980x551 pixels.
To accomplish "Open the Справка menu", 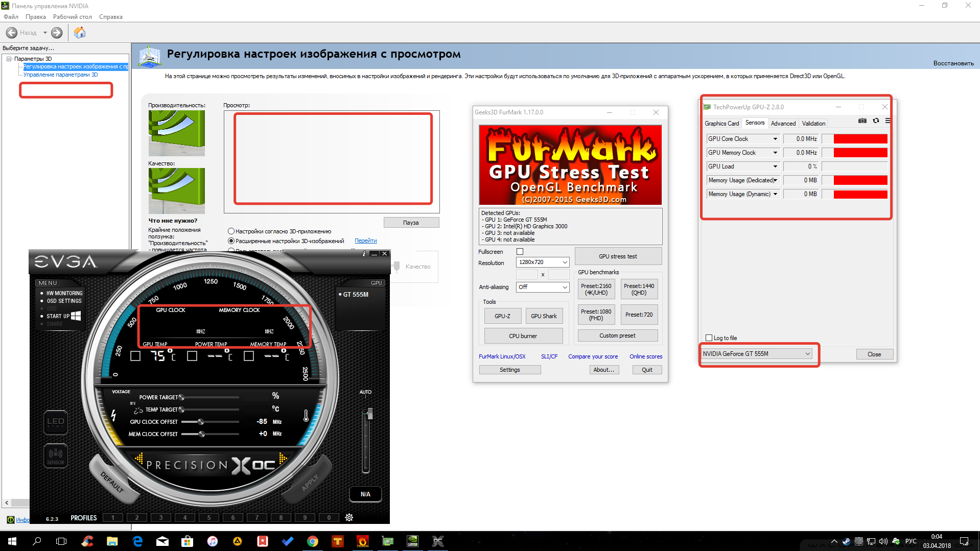I will pos(111,17).
